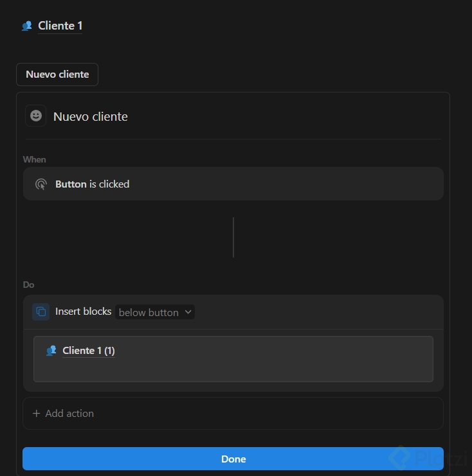Screen dimensions: 472x476
Task: Click the pointer-click trigger icon
Action: 41,184
